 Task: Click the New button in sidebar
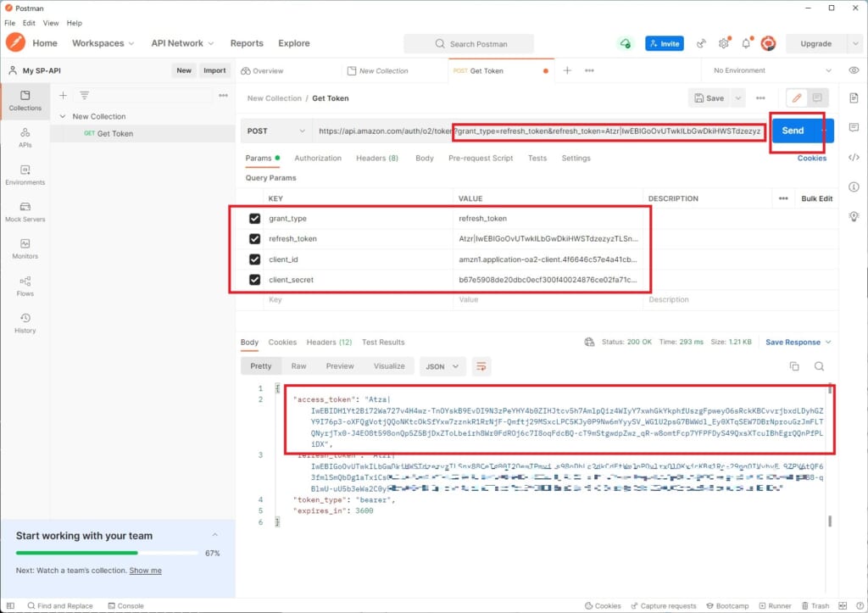pos(184,70)
